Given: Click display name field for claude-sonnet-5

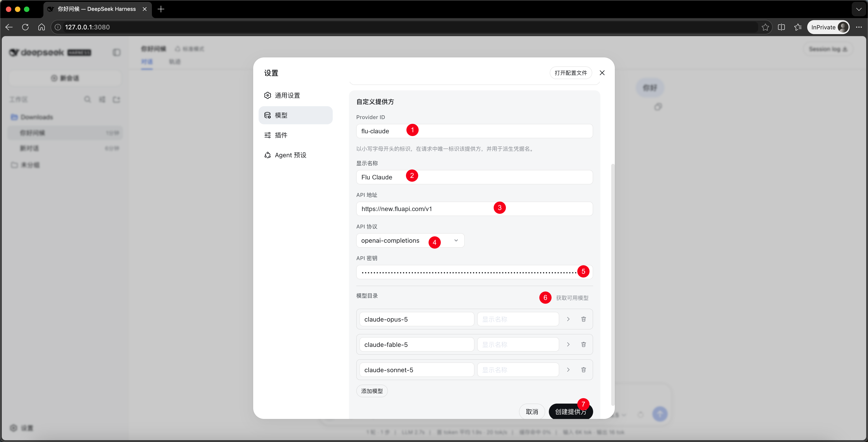Looking at the screenshot, I should [518, 369].
